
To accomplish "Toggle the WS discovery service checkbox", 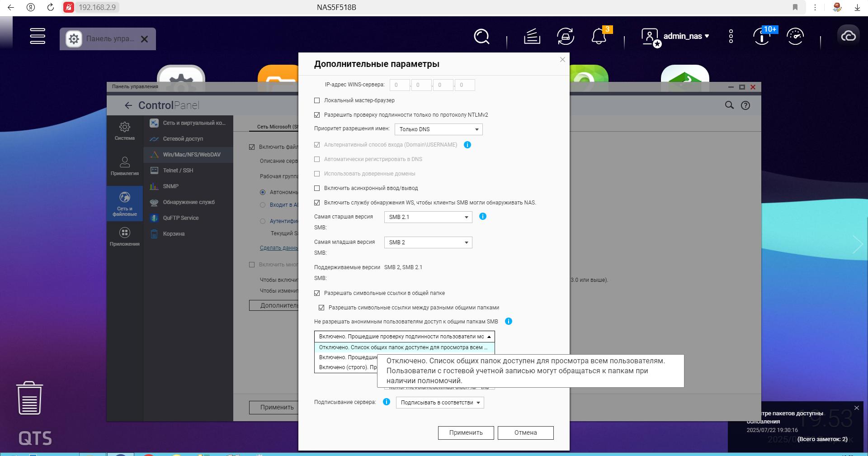I will point(317,203).
